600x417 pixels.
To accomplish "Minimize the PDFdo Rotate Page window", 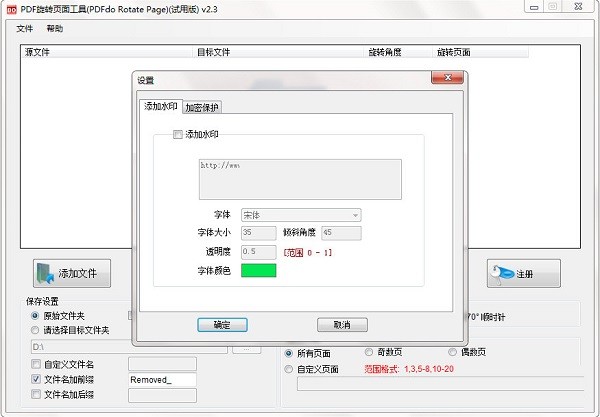I will pos(534,7).
